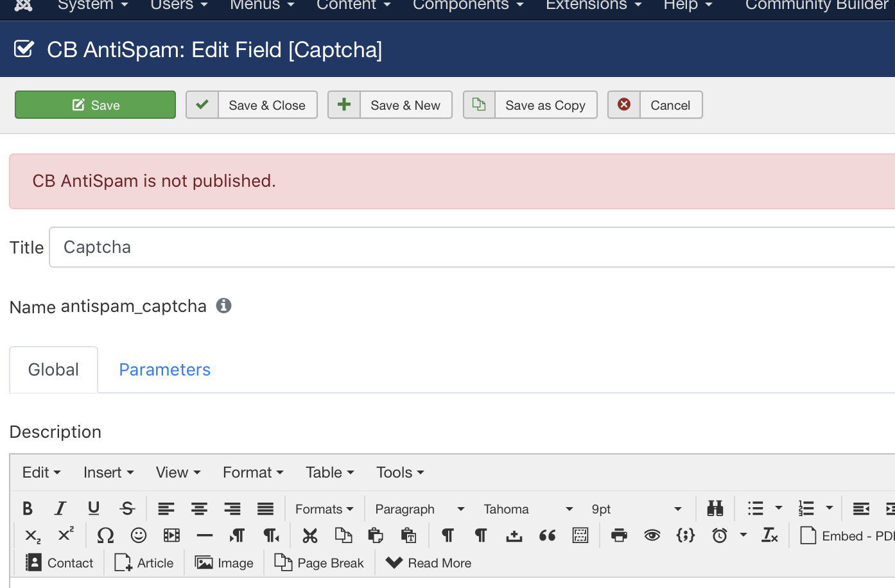Click the Title input field
Viewport: 895px width, 588px height.
[x=472, y=247]
